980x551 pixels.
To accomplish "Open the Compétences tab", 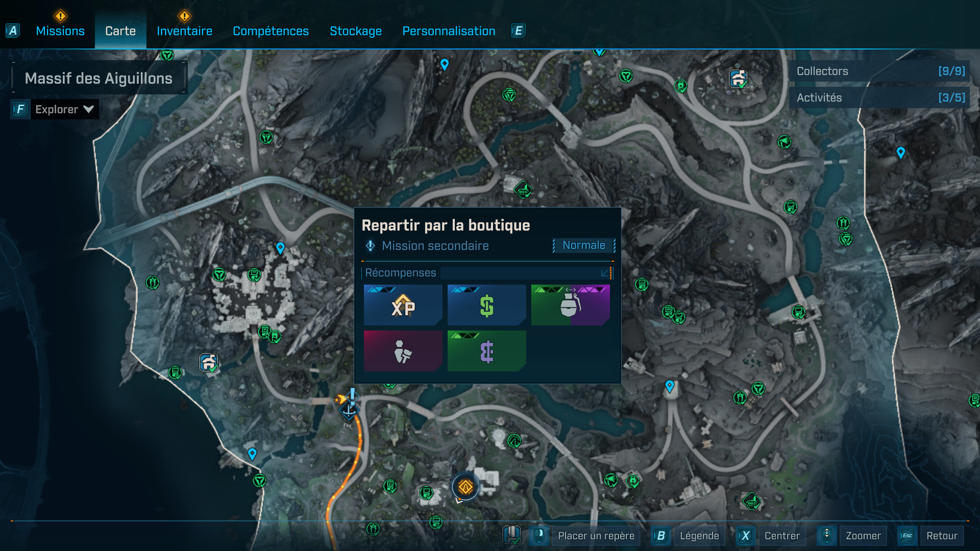I will point(271,31).
